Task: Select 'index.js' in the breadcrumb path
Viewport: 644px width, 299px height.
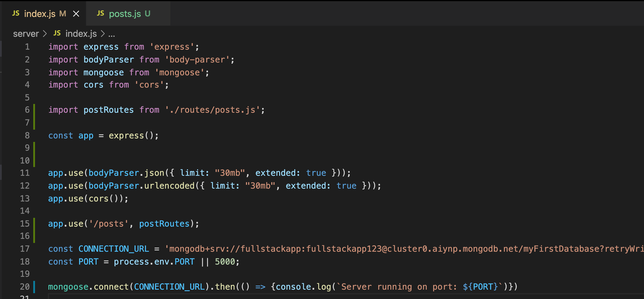Action: [81, 34]
